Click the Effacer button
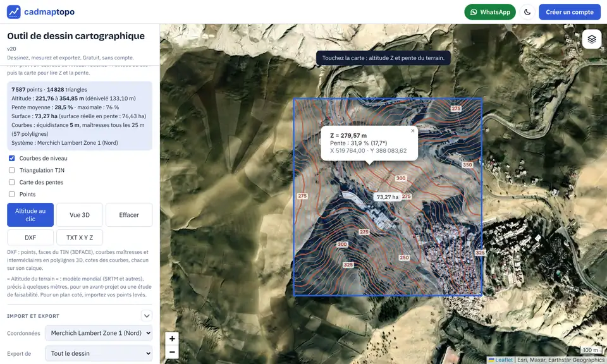 [x=129, y=215]
